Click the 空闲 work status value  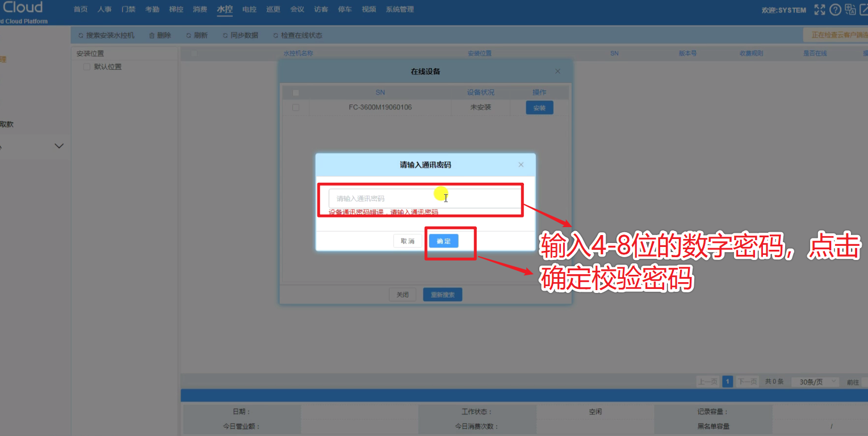click(595, 412)
